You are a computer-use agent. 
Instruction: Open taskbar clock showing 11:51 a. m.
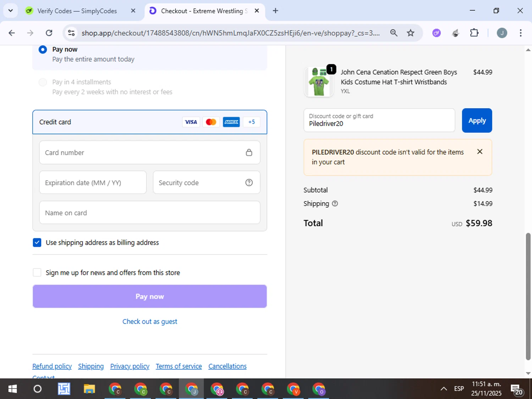pos(486,389)
